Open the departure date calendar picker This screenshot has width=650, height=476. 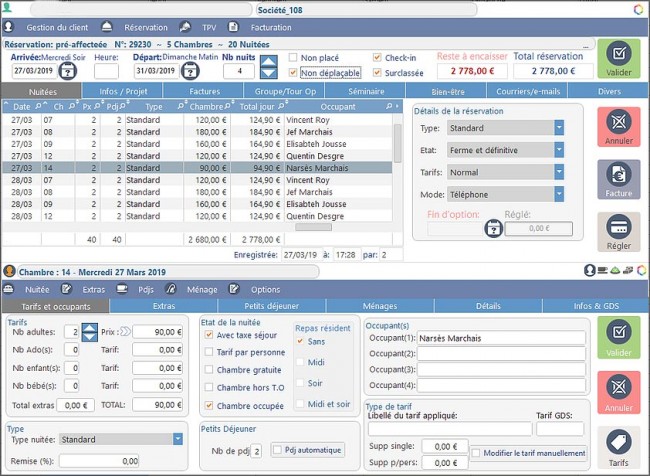(190, 71)
